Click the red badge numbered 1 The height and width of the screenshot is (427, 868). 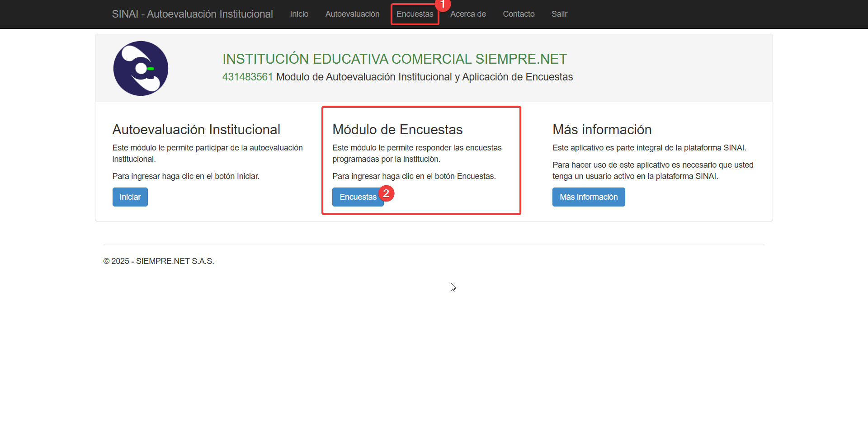point(442,5)
